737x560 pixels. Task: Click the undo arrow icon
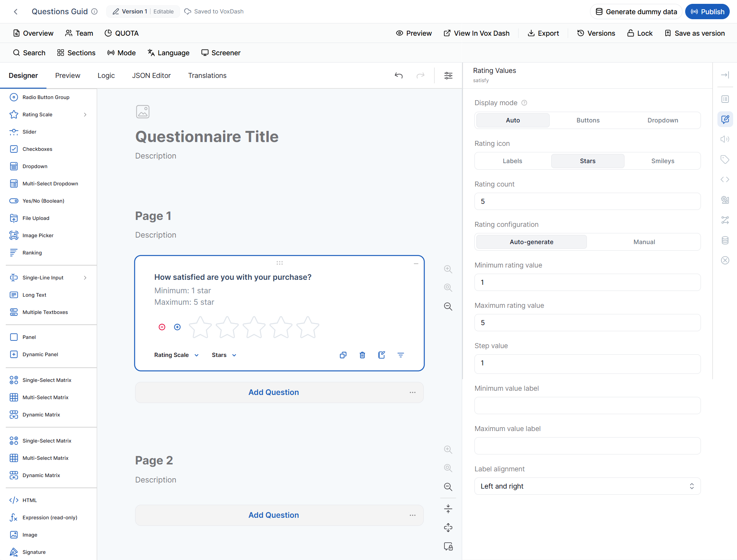pos(399,76)
